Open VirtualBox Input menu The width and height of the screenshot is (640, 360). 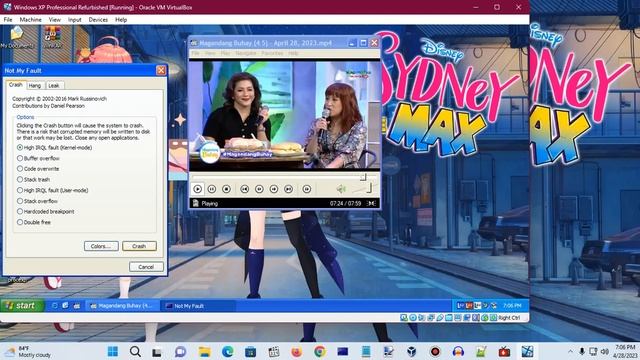tap(75, 20)
